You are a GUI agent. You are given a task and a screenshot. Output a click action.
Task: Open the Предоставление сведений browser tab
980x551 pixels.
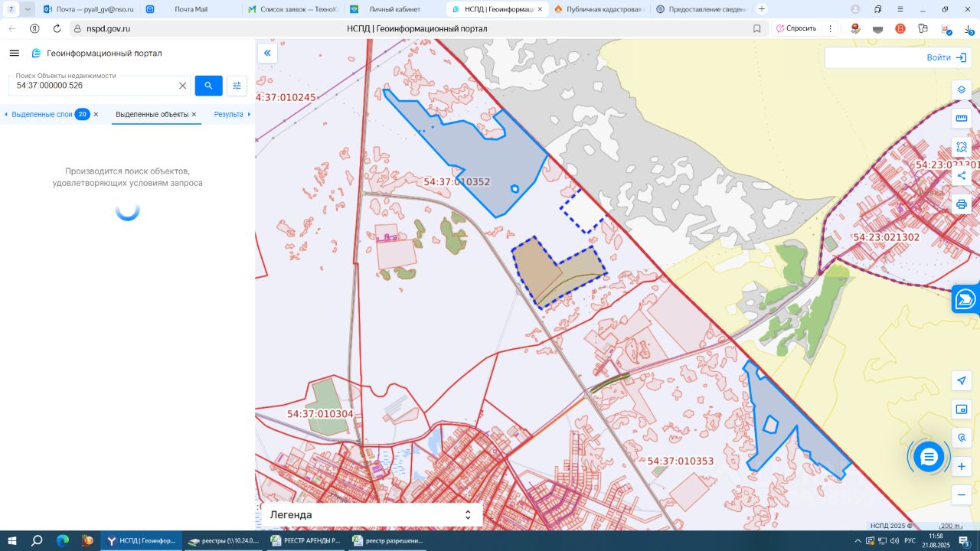pyautogui.click(x=701, y=9)
